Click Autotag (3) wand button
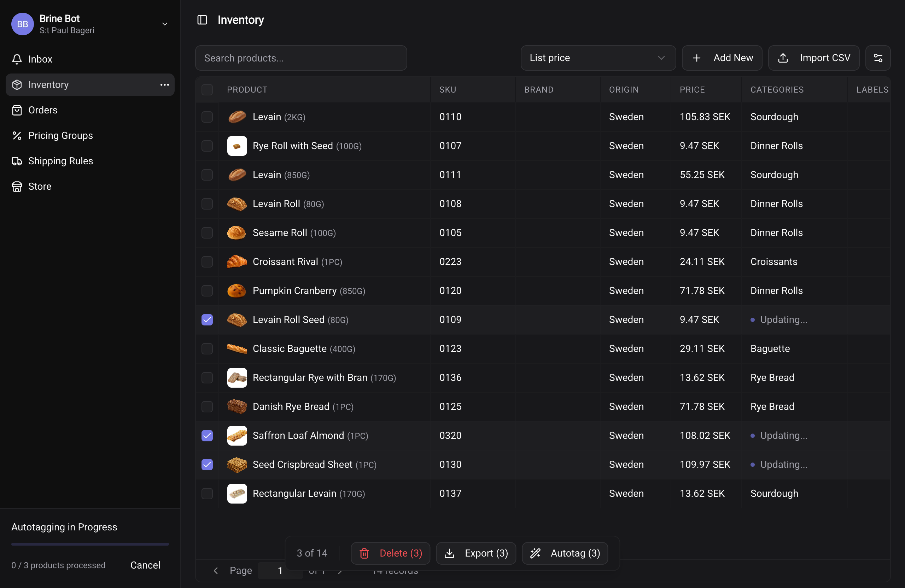905x588 pixels. click(565, 553)
